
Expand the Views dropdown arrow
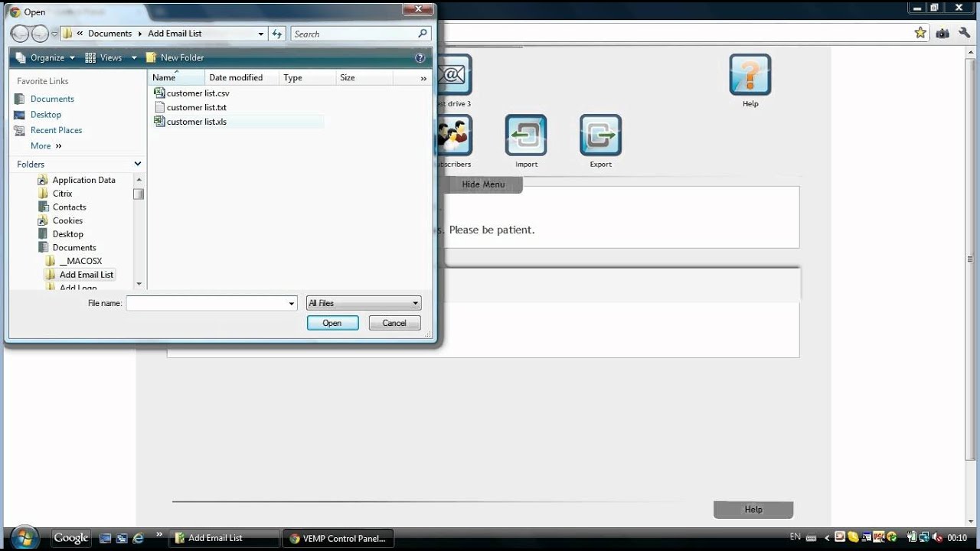(133, 57)
